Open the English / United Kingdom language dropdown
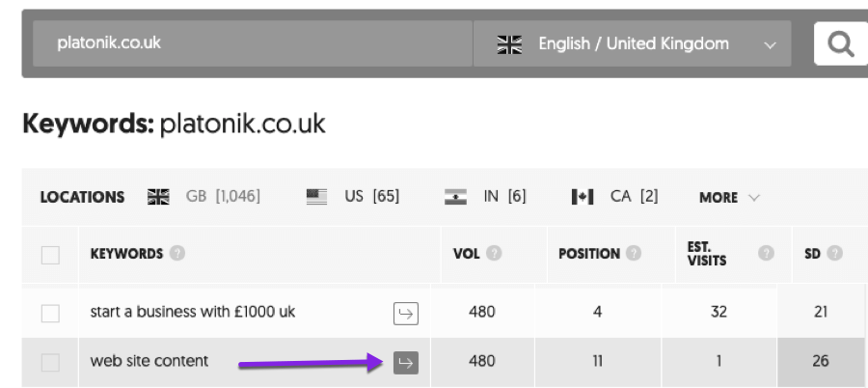This screenshot has height=388, width=868. (x=632, y=44)
